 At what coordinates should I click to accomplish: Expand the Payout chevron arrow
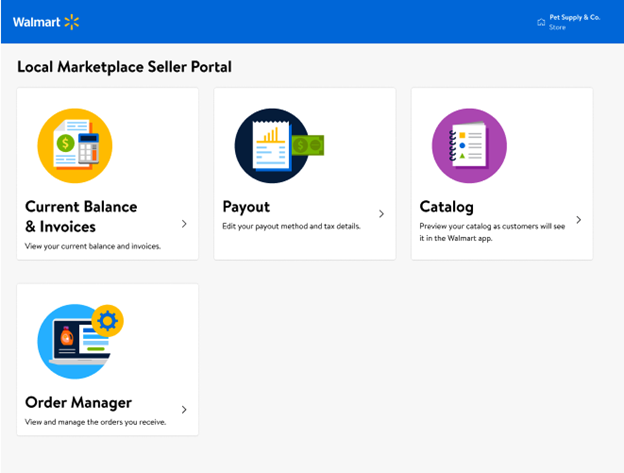point(381,214)
